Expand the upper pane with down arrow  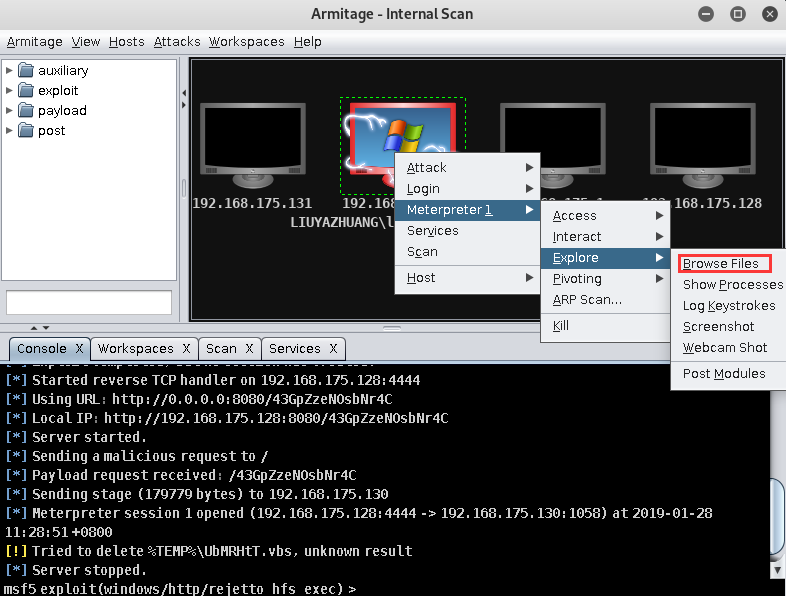(46, 328)
